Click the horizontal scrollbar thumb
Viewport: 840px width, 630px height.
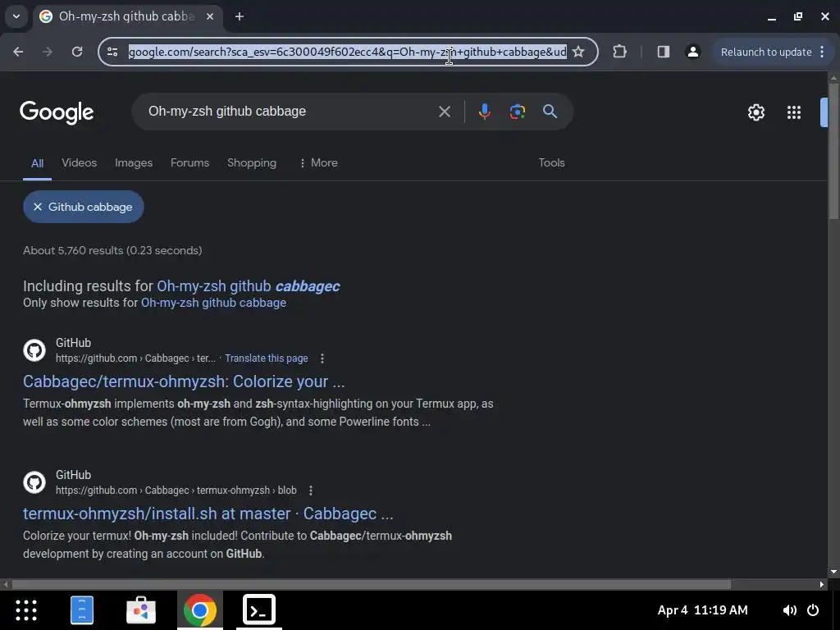(x=372, y=584)
